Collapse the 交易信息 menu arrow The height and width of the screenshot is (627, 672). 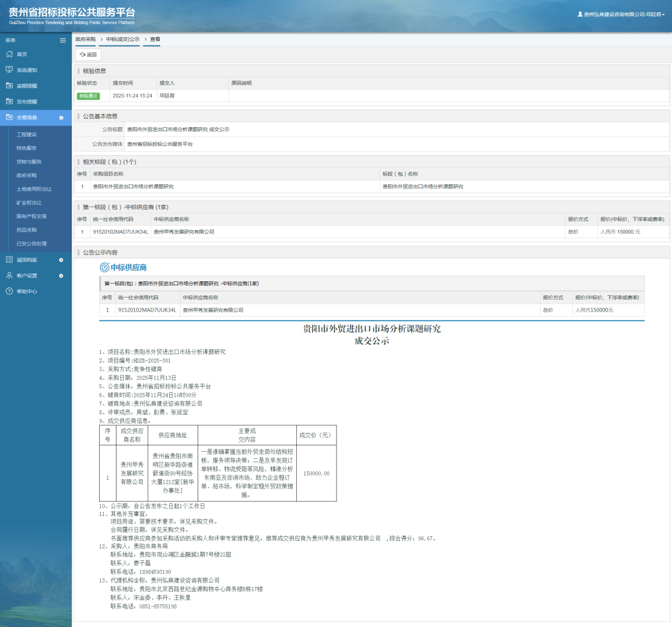[61, 118]
